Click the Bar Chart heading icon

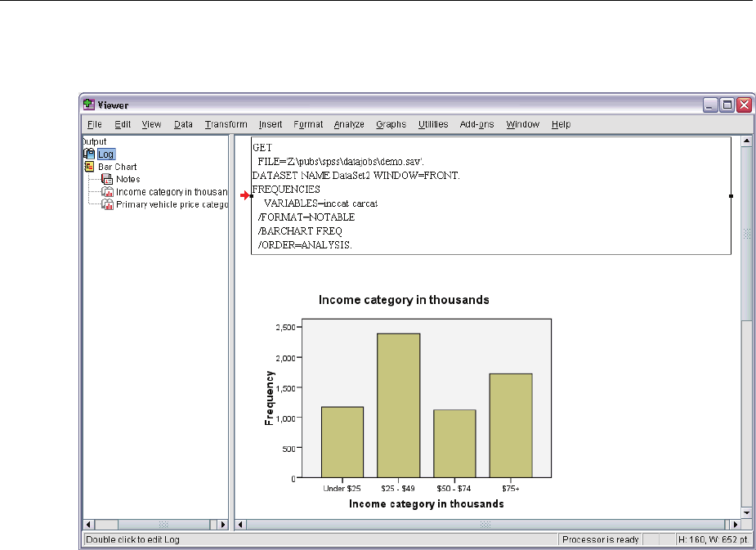89,167
